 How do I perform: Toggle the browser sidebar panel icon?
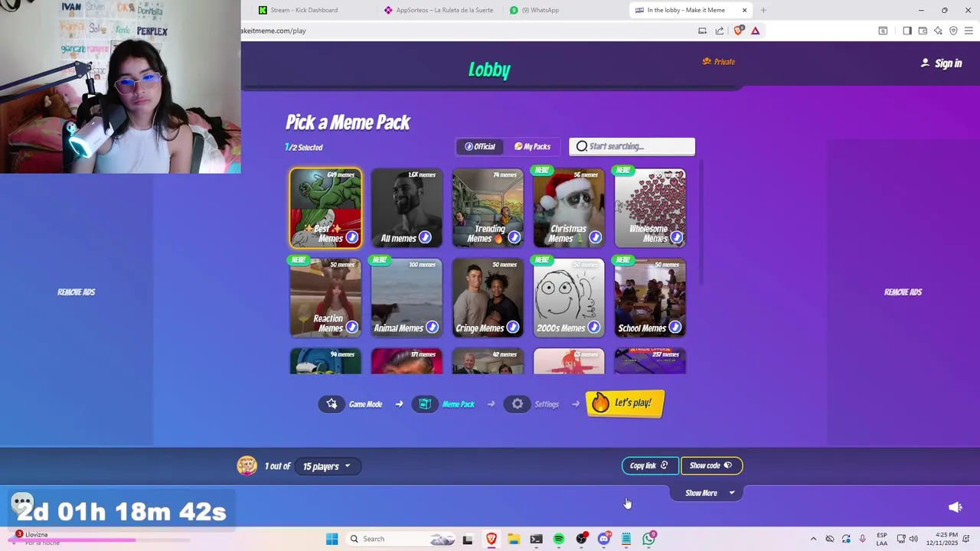click(907, 31)
